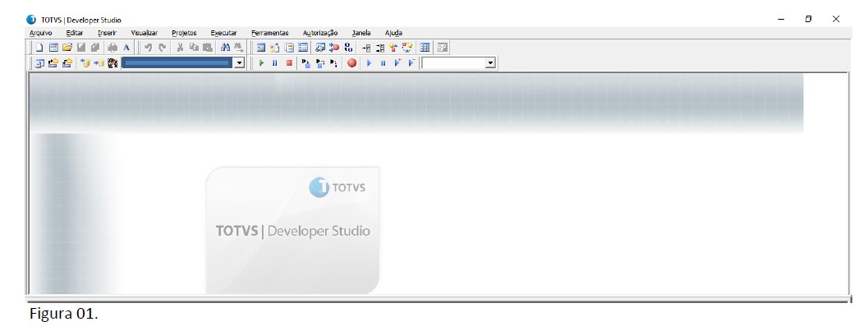Open the Editar menu
The width and height of the screenshot is (868, 331).
tap(74, 33)
